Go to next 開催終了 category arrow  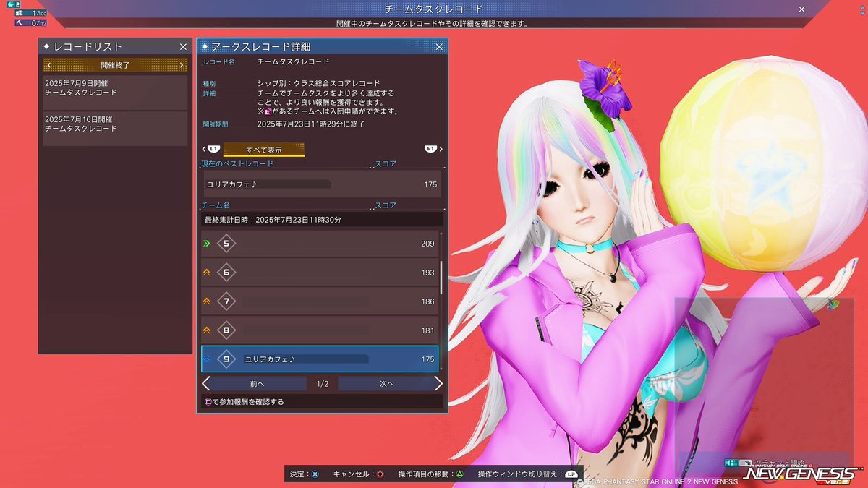click(182, 65)
